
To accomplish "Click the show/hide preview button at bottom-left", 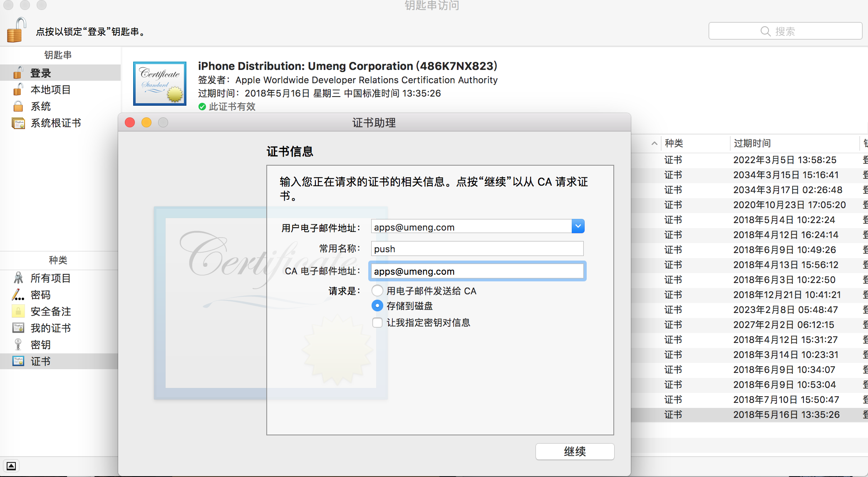I will [x=11, y=466].
